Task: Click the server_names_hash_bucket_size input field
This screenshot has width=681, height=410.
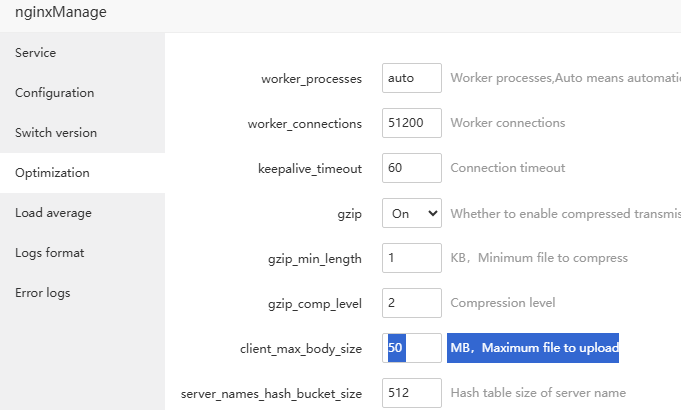Action: (412, 393)
